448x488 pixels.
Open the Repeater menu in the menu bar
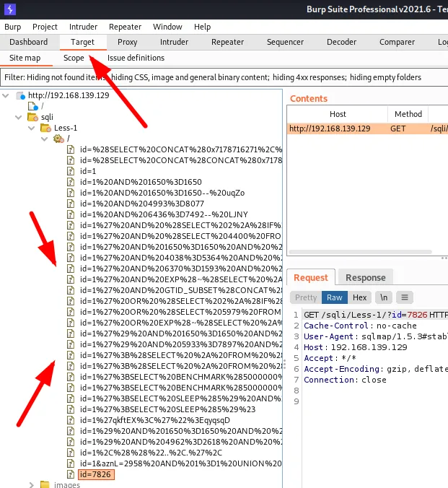coord(125,27)
